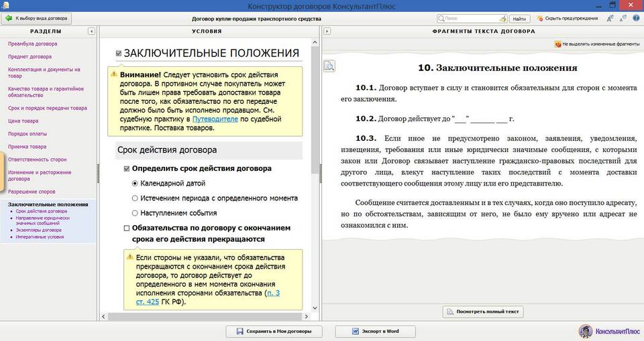The height and width of the screenshot is (341, 644).
Task: Click vertical scrollbar thumb in conditions panel
Action: (315, 110)
